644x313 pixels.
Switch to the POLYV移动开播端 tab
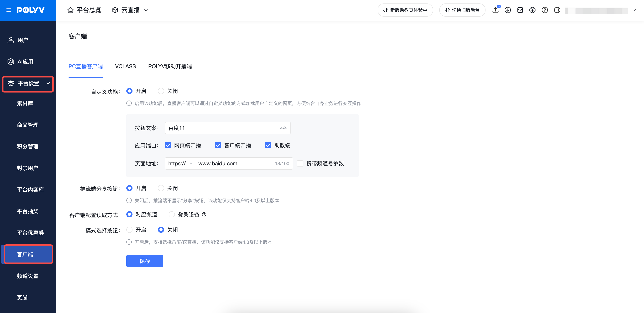coord(170,66)
